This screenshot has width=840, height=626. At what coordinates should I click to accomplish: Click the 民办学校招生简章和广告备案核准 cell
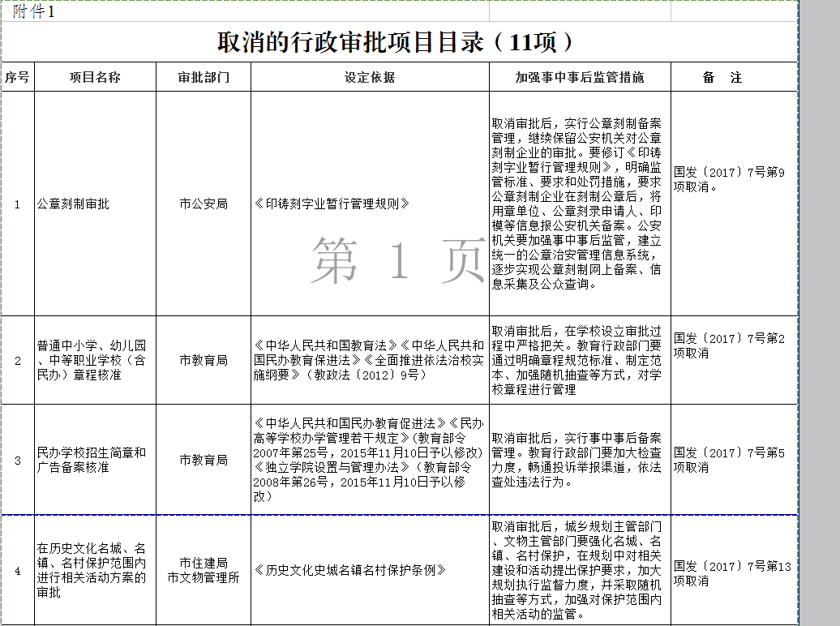96,460
